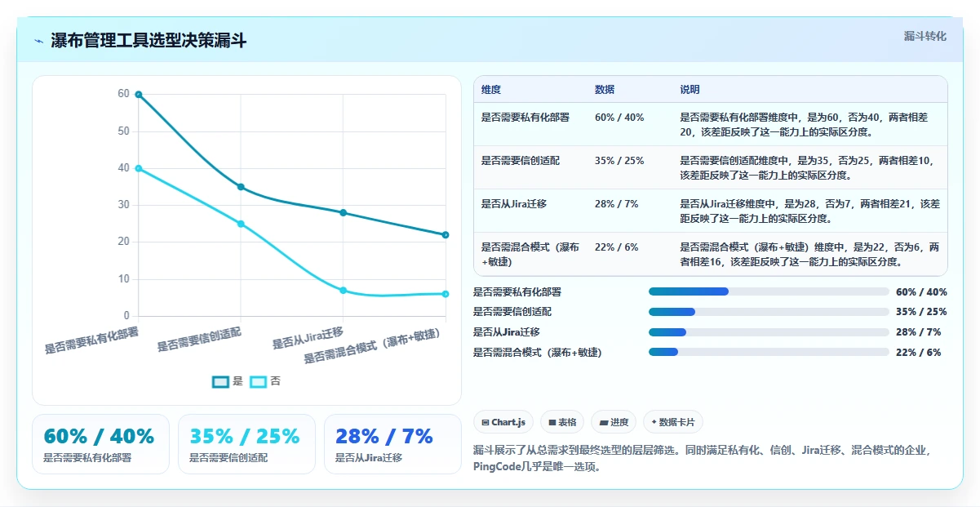Click table cell 22% / 6%
The height and width of the screenshot is (507, 980).
coord(616,247)
